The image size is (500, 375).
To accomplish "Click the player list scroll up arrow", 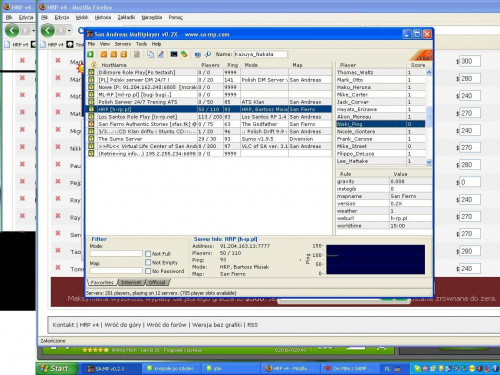I will [429, 72].
